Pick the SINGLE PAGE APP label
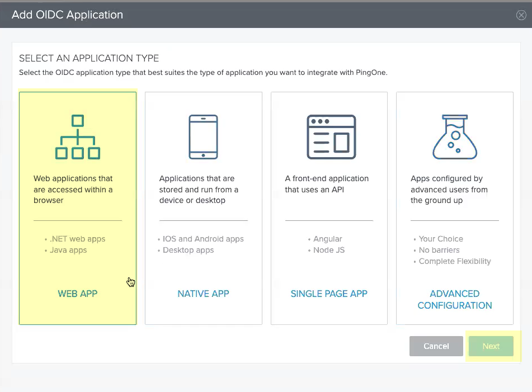Viewport: 532px width, 392px height. coord(329,294)
